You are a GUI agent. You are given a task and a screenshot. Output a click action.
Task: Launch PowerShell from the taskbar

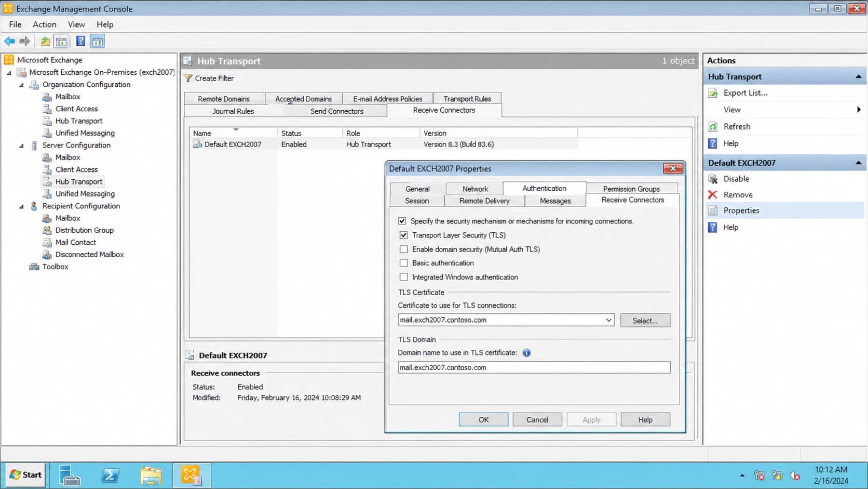[110, 475]
